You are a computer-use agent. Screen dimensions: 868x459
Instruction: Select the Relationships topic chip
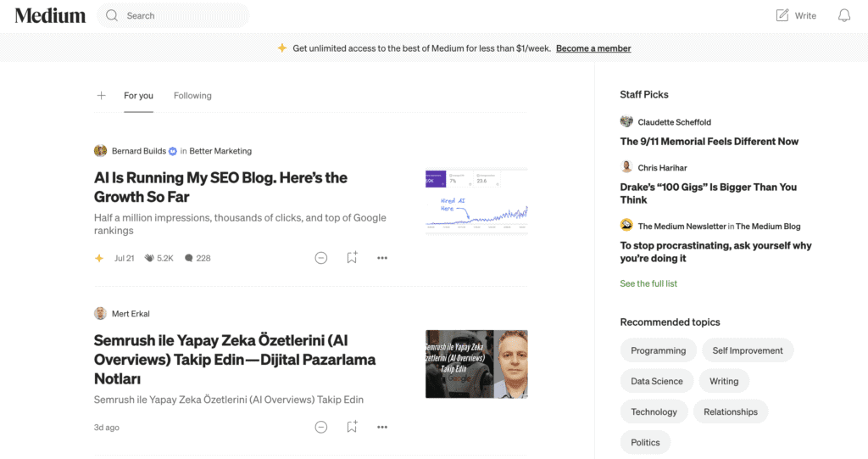pos(730,411)
